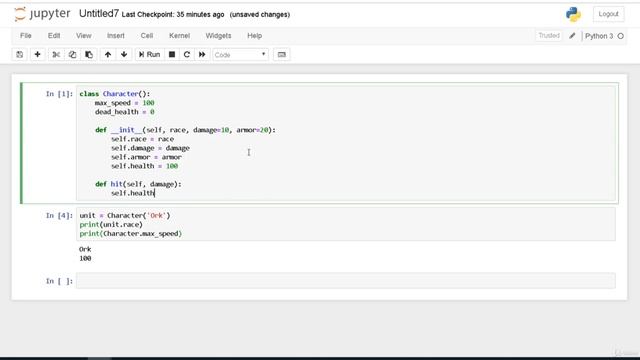
Task: Cut selected cells with scissors icon
Action: (56, 54)
